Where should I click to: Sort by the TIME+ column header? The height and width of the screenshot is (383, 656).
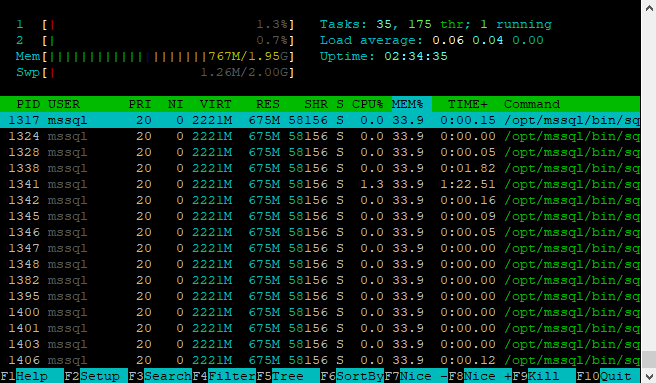tap(467, 104)
